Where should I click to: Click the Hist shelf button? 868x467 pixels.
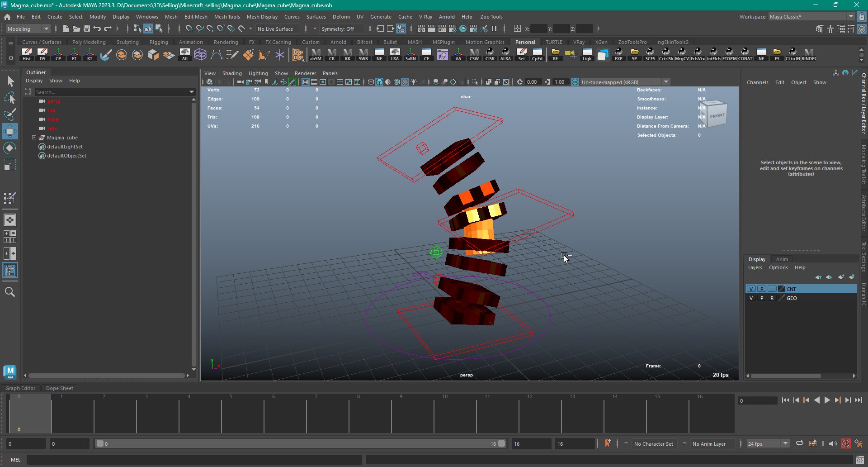27,54
